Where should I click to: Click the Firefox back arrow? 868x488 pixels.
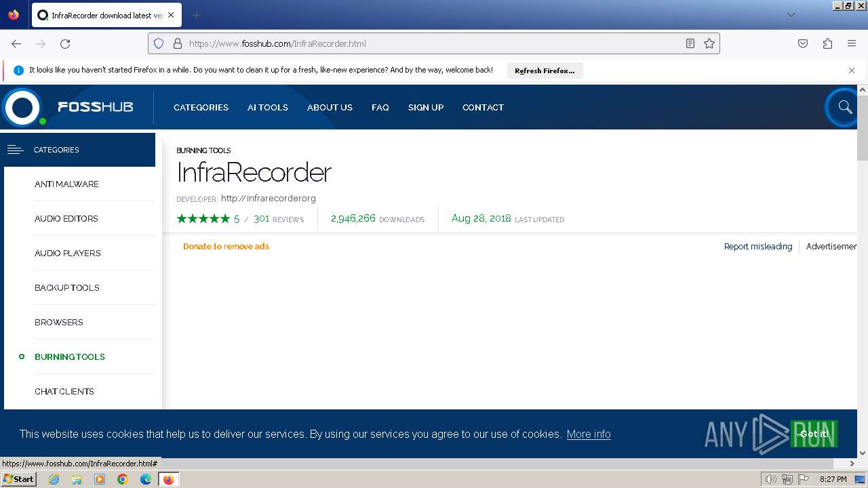click(16, 43)
